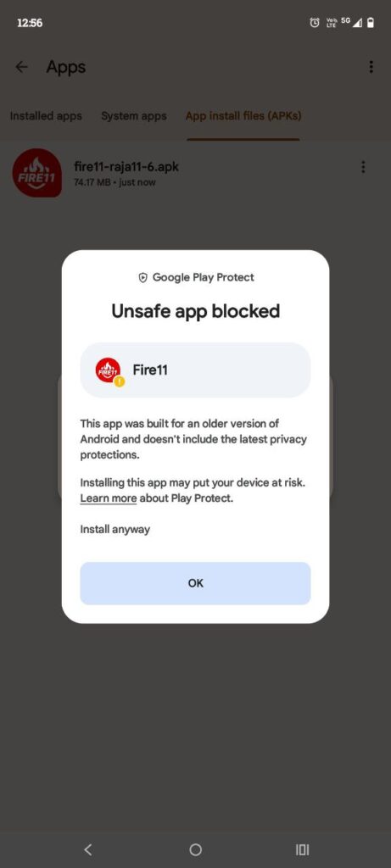Tap Install anyway
The width and height of the screenshot is (391, 868).
pos(115,529)
